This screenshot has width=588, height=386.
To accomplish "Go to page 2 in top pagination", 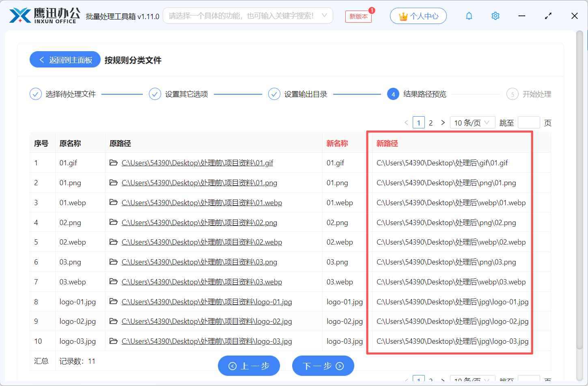I will (x=431, y=122).
